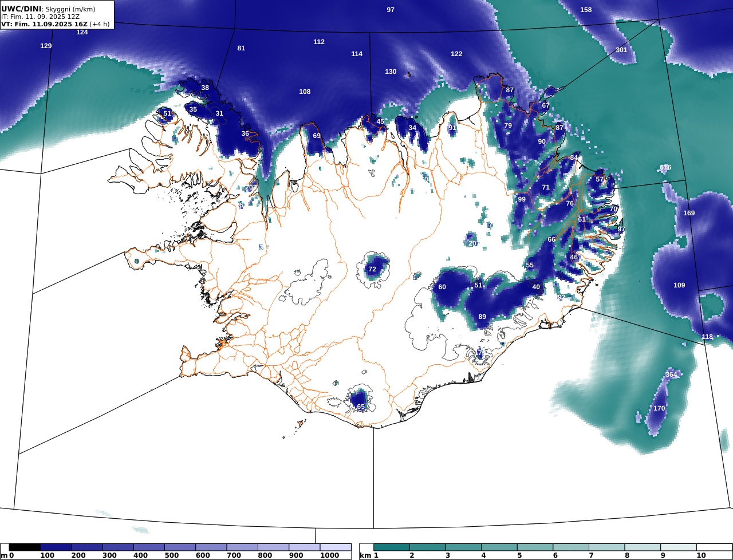Click the visibility value 90 in the northeast

coord(542,141)
